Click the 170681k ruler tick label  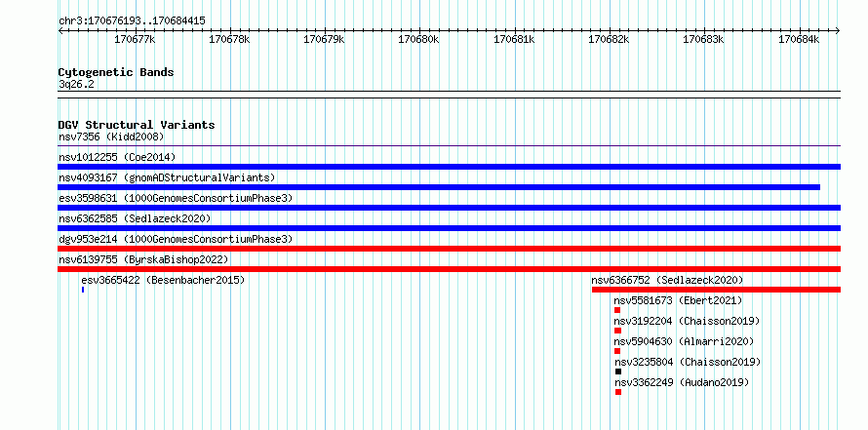(x=514, y=39)
